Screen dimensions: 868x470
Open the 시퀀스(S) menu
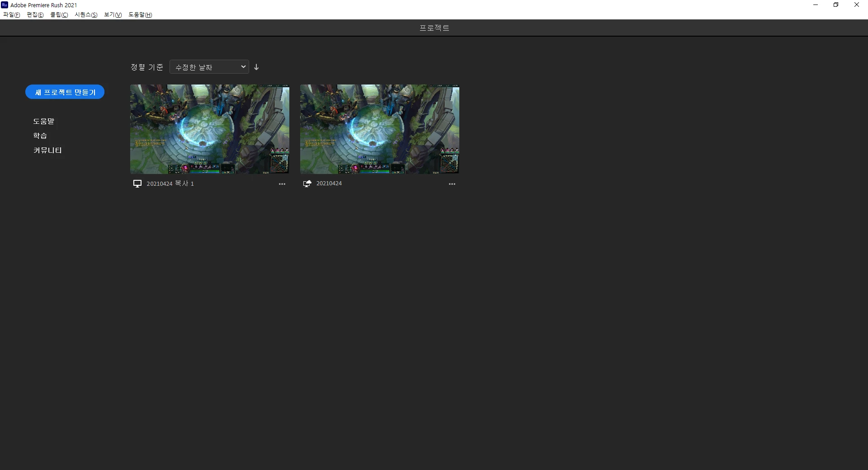coord(86,14)
